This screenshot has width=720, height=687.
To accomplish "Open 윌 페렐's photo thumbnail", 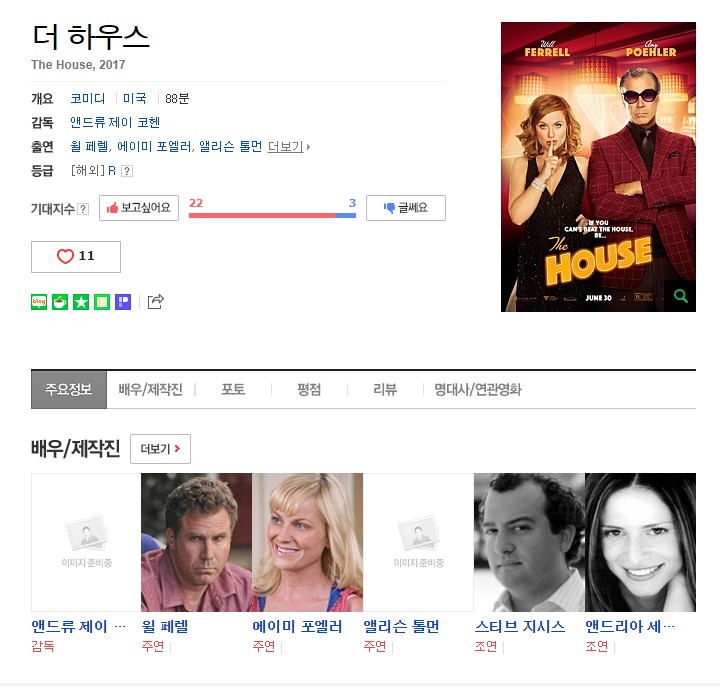I will tap(197, 542).
